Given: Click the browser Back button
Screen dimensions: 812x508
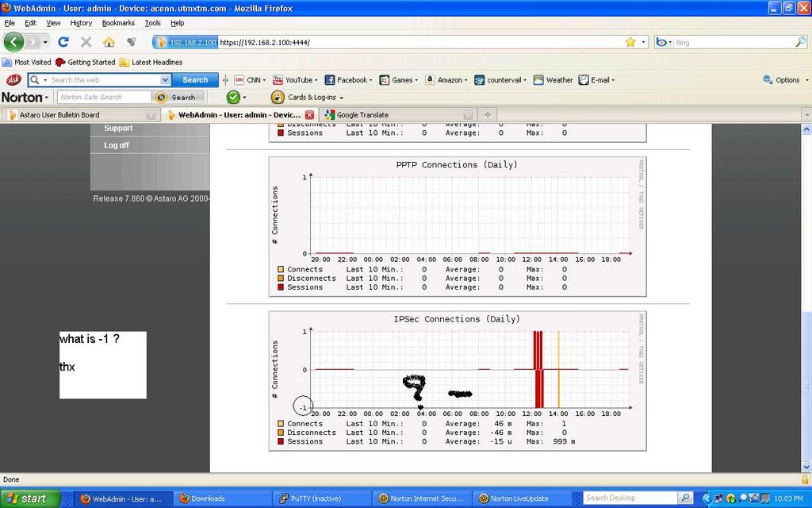Looking at the screenshot, I should (x=14, y=42).
